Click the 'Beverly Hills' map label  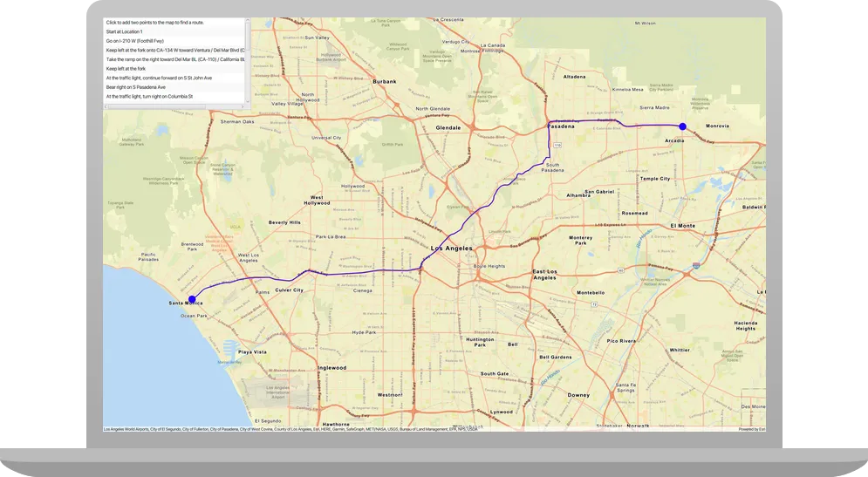pos(284,222)
